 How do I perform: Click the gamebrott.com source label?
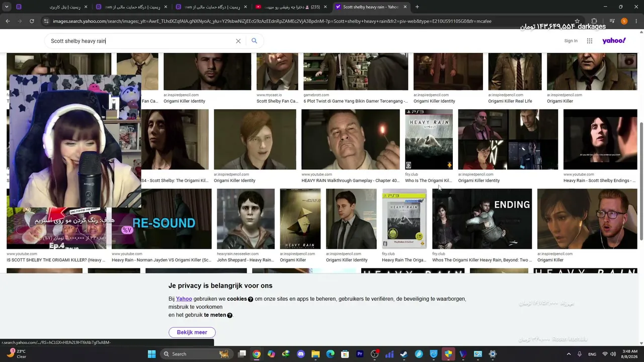316,95
